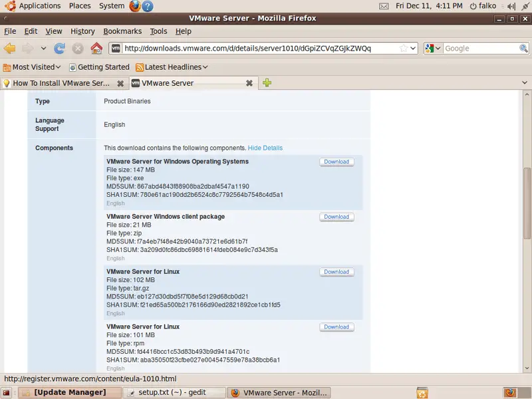This screenshot has height=399, width=532.
Task: Reload the current page
Action: pyautogui.click(x=59, y=49)
